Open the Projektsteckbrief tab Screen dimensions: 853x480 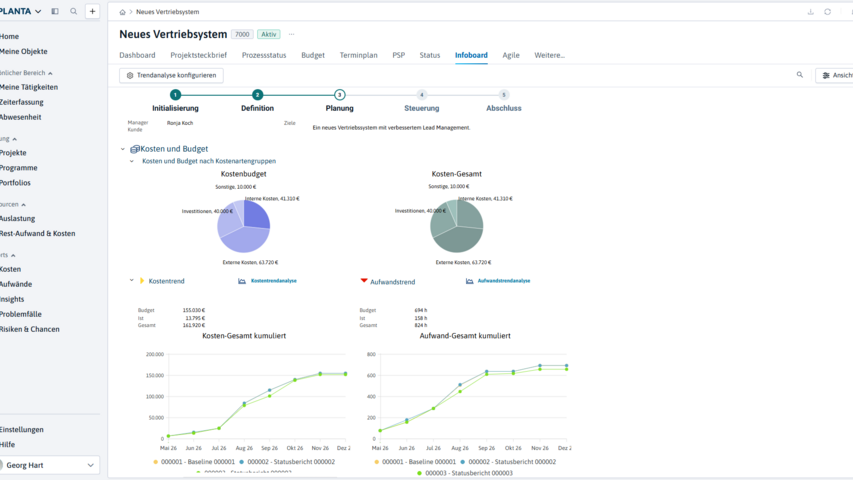point(199,55)
